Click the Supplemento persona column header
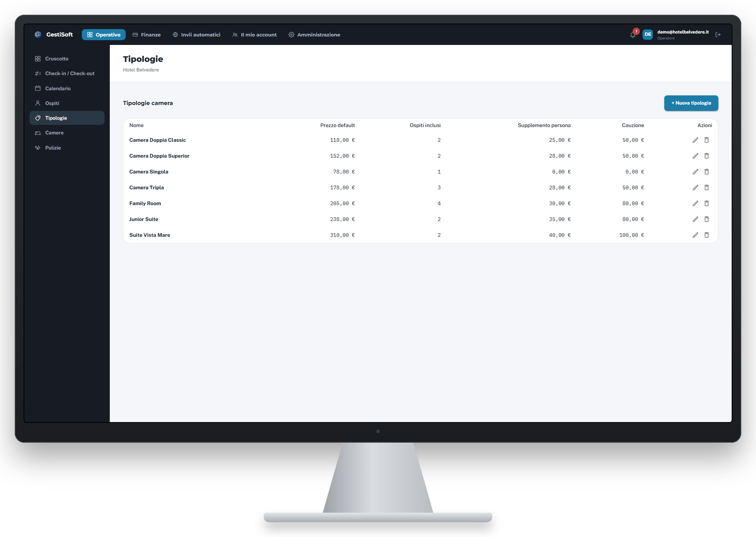Screen dimensions: 756x537 tap(544, 125)
